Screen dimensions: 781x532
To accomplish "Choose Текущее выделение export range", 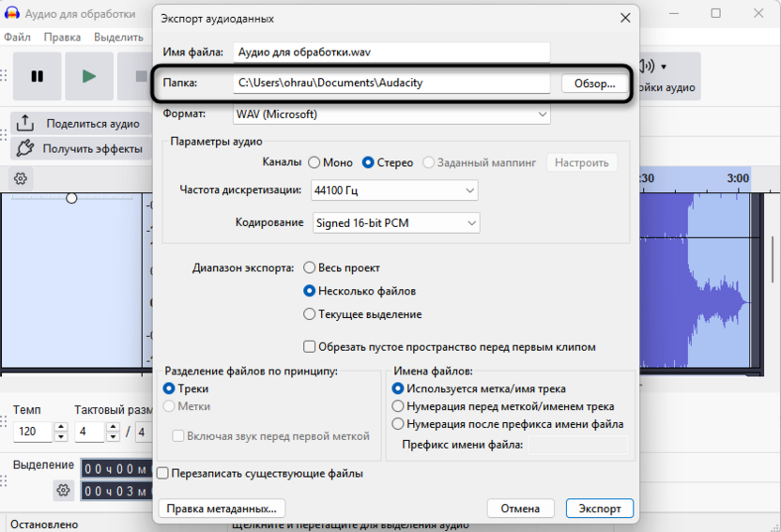I will [x=310, y=314].
